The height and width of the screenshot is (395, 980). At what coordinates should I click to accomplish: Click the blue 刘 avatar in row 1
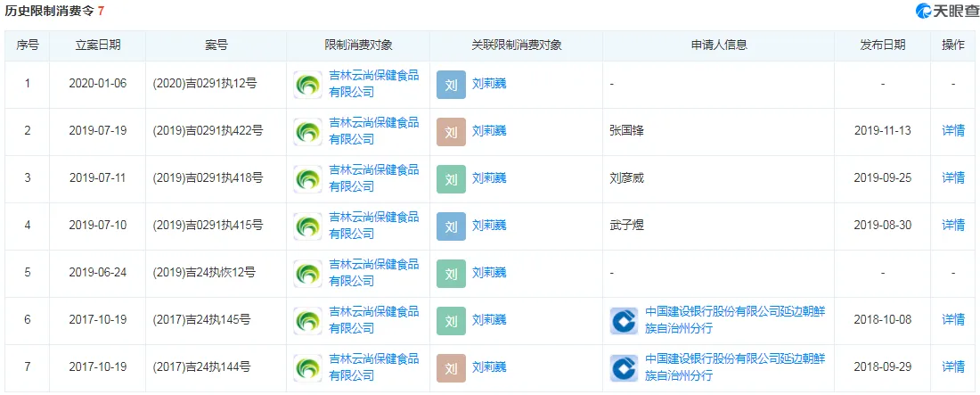[452, 85]
